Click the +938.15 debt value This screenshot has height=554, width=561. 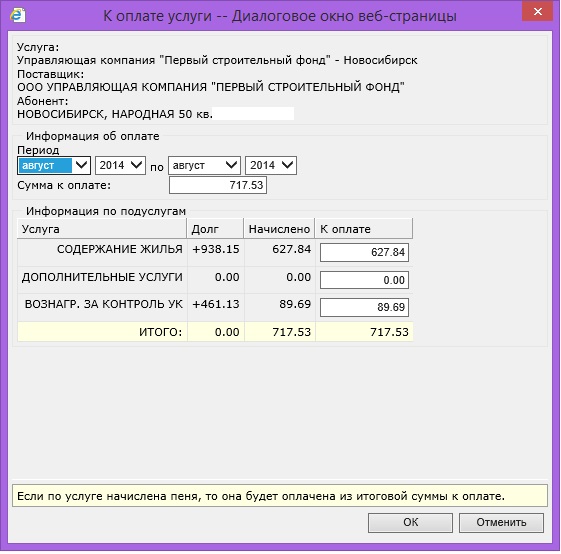pyautogui.click(x=216, y=249)
